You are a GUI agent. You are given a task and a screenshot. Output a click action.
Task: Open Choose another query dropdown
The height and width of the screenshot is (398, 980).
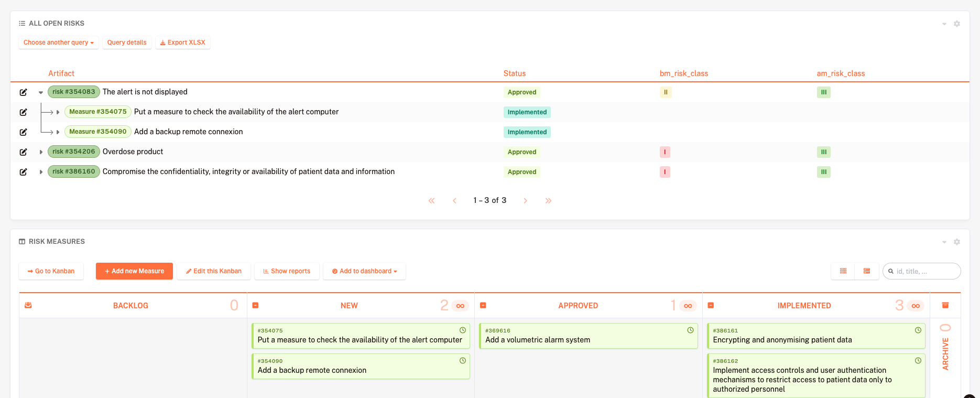pos(59,42)
